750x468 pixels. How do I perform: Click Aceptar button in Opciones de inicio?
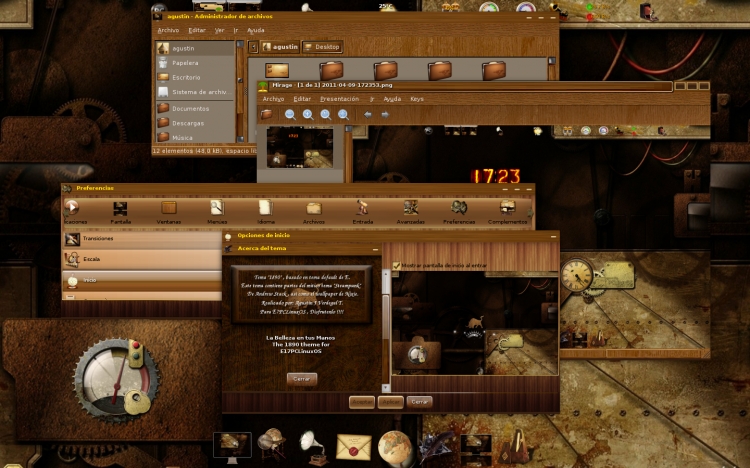pyautogui.click(x=362, y=402)
